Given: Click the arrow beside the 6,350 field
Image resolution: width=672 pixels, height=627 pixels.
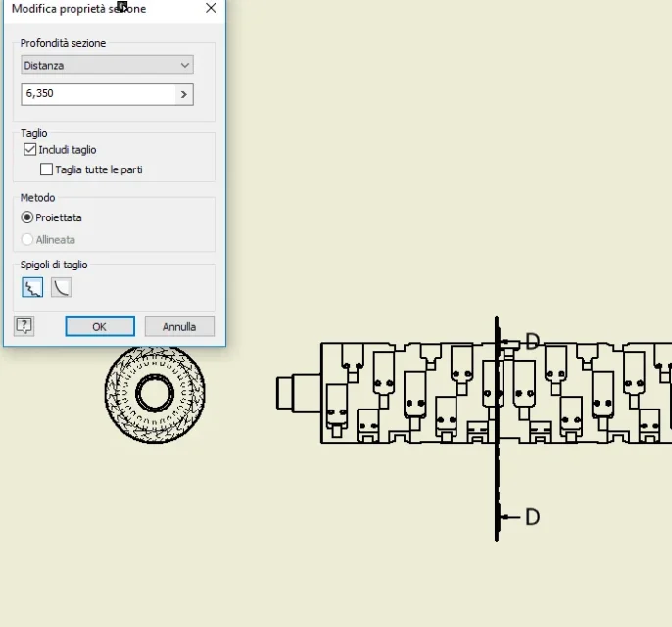Looking at the screenshot, I should [x=184, y=94].
